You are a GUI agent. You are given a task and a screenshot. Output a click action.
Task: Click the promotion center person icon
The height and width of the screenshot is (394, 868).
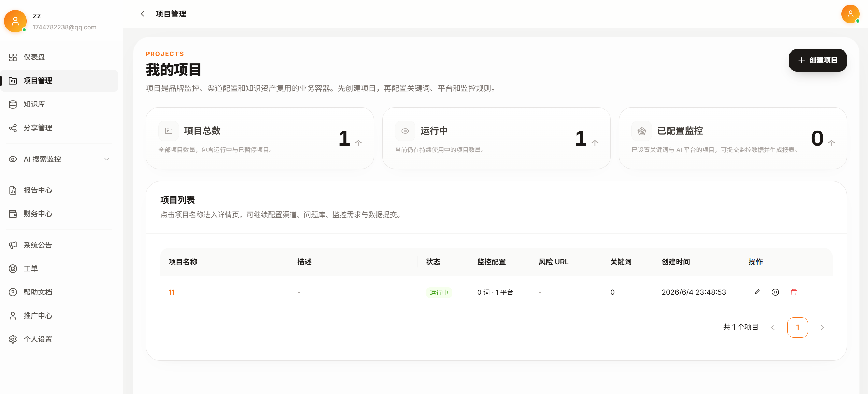(x=13, y=316)
